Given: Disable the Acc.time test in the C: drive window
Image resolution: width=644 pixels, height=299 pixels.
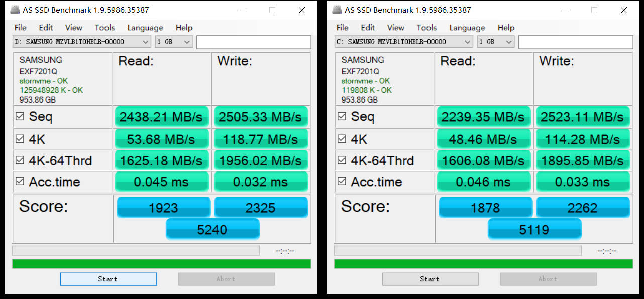Looking at the screenshot, I should pyautogui.click(x=342, y=181).
